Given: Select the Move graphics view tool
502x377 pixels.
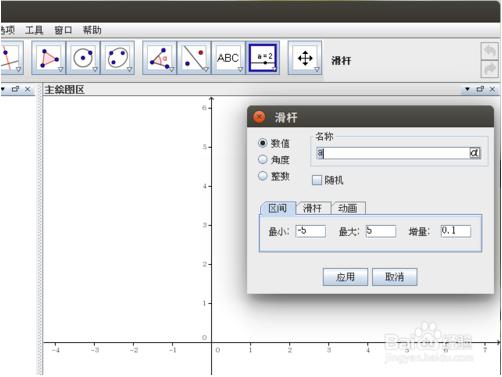Looking at the screenshot, I should pyautogui.click(x=305, y=58).
